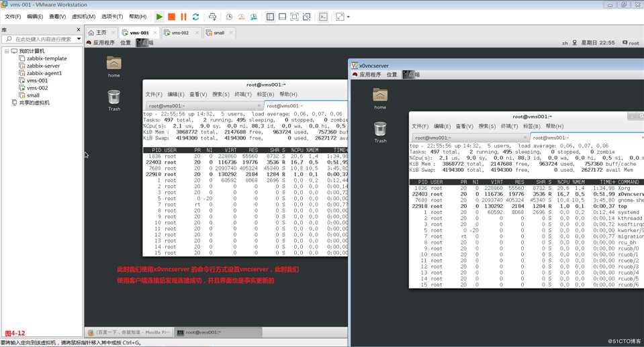Open the 选项卡(T) menu
This screenshot has width=644, height=347.
tap(112, 16)
